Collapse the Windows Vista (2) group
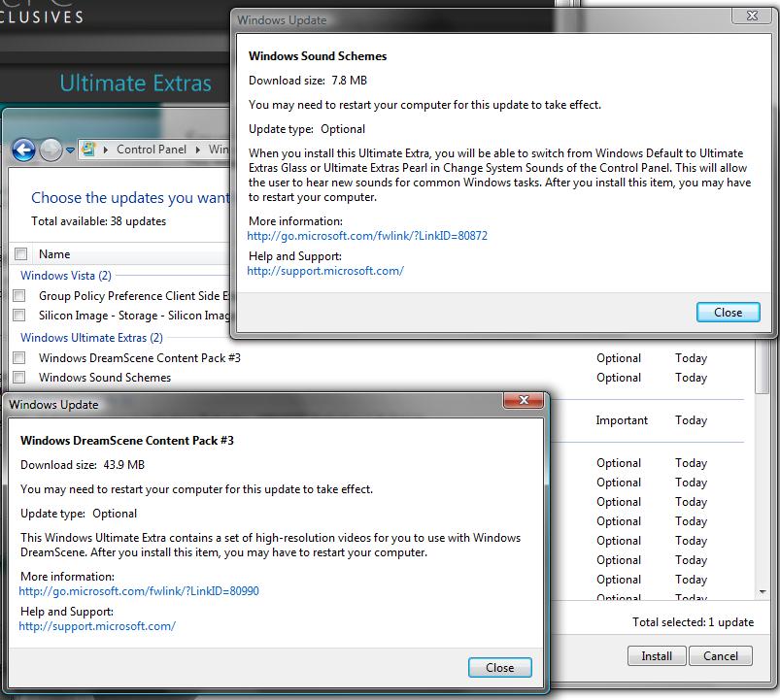780x700 pixels. 66,276
